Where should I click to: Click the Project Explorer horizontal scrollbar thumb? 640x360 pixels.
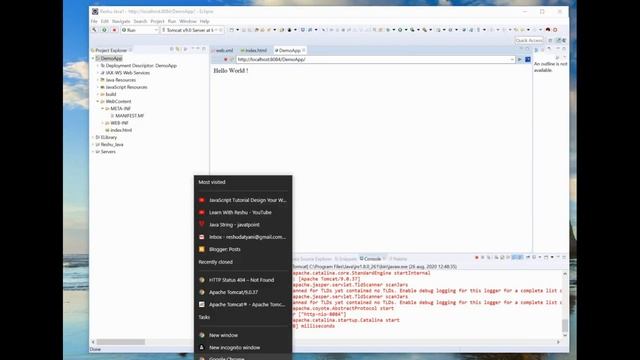tap(120, 342)
